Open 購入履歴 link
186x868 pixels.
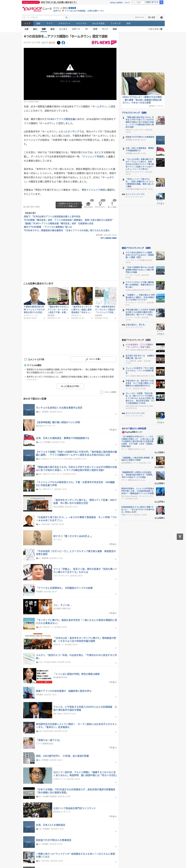[x=152, y=18]
